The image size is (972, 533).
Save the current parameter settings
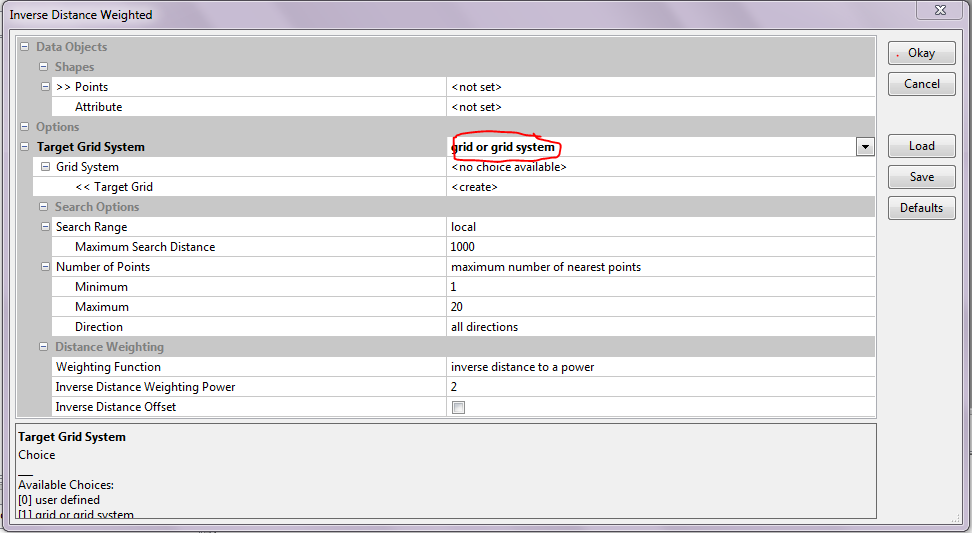[x=921, y=177]
